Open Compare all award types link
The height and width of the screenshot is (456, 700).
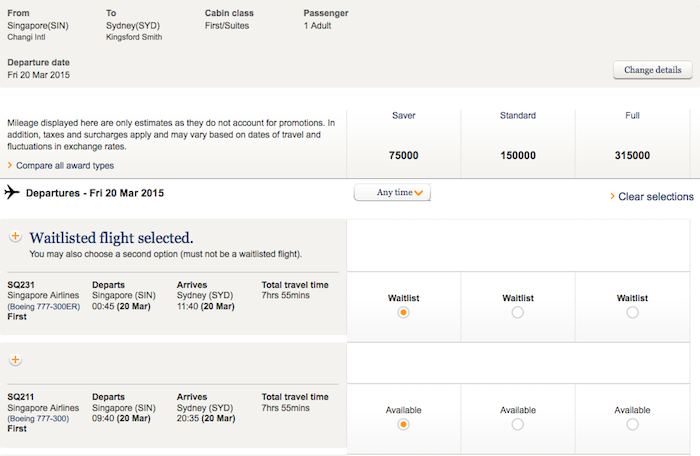65,166
